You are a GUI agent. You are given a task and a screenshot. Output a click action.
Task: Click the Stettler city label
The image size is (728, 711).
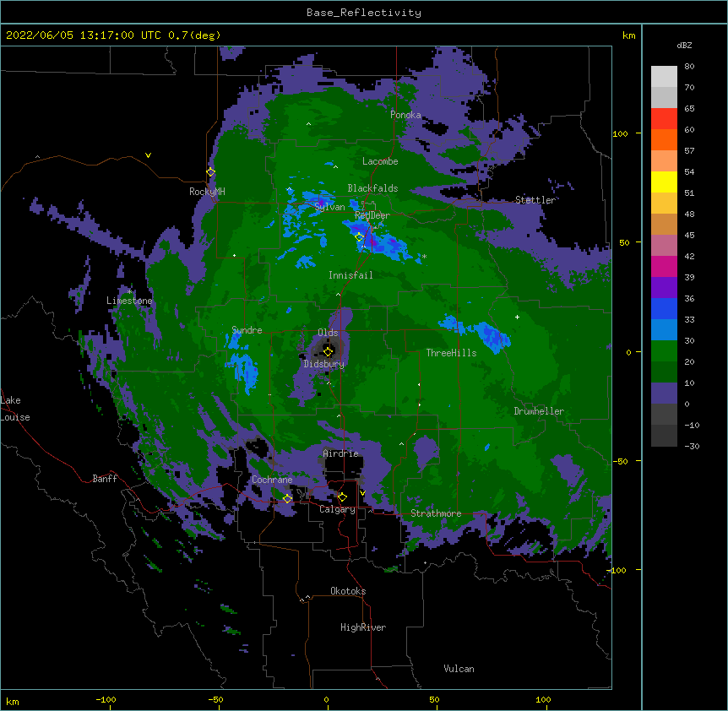(535, 200)
